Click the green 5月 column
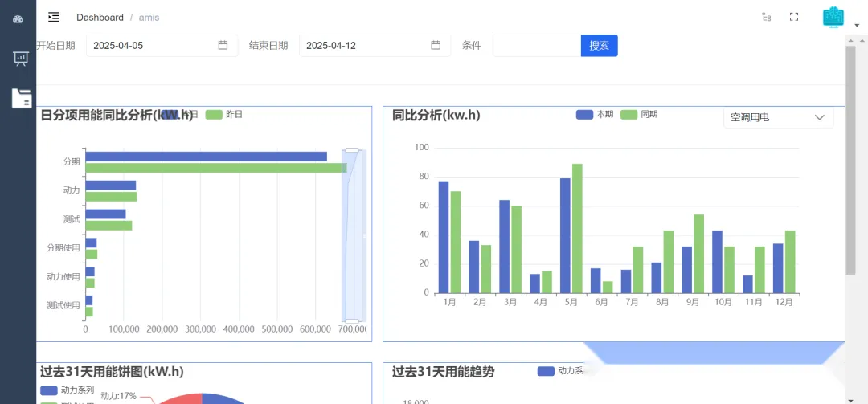The height and width of the screenshot is (404, 868). (x=577, y=229)
